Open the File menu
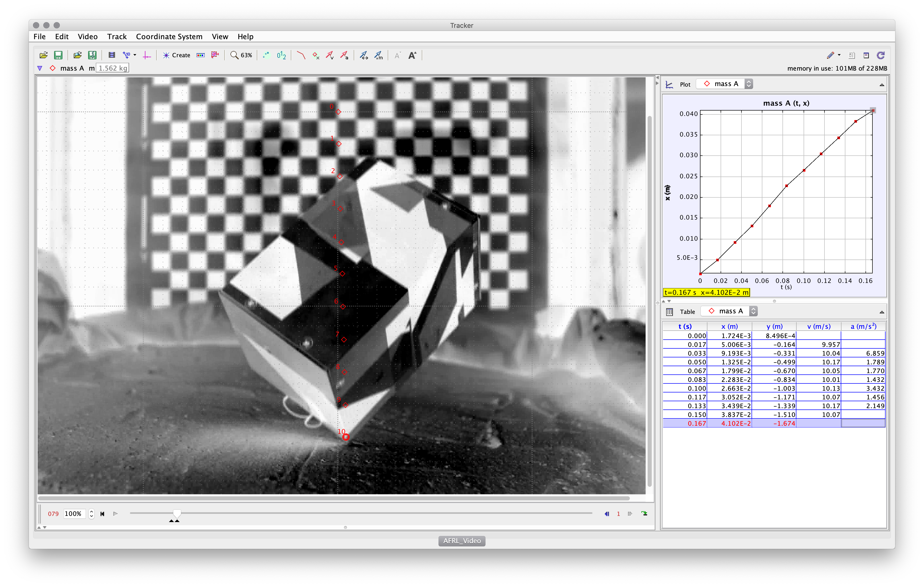The height and width of the screenshot is (587, 924). [39, 36]
